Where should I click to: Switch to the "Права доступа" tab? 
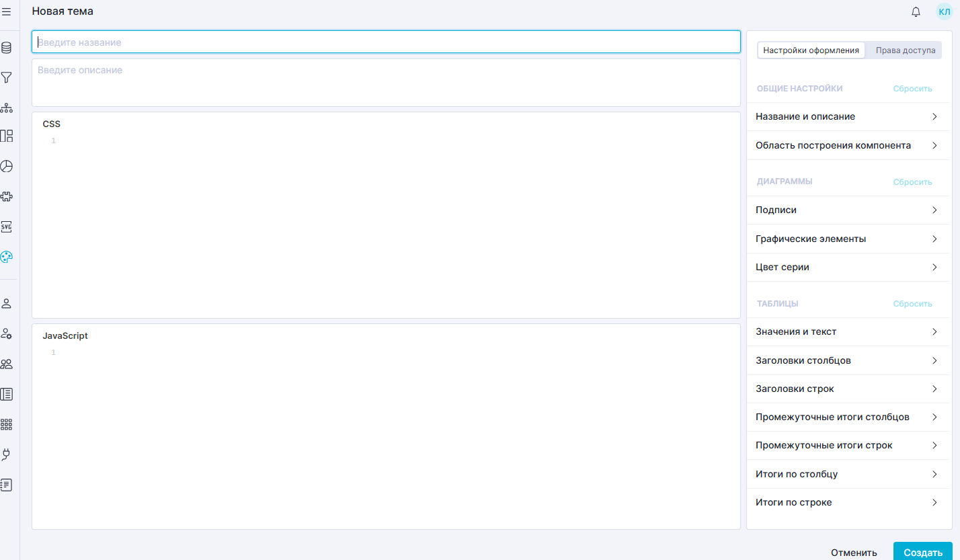[905, 50]
